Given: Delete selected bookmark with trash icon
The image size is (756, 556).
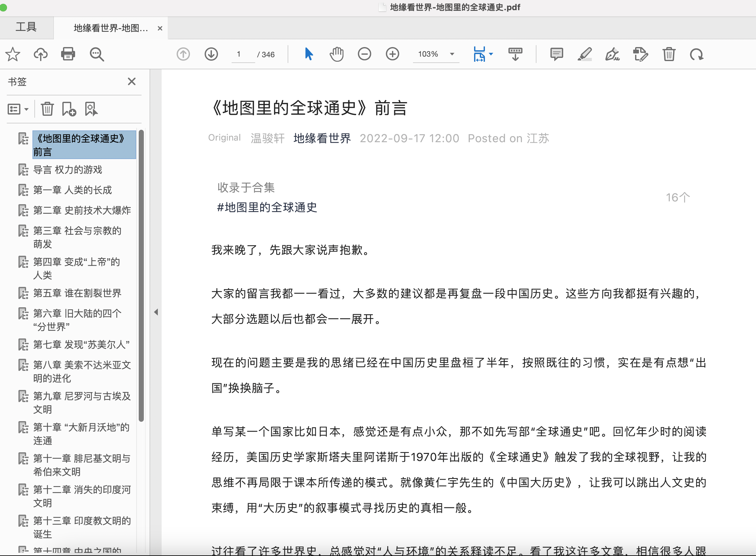Looking at the screenshot, I should (47, 109).
